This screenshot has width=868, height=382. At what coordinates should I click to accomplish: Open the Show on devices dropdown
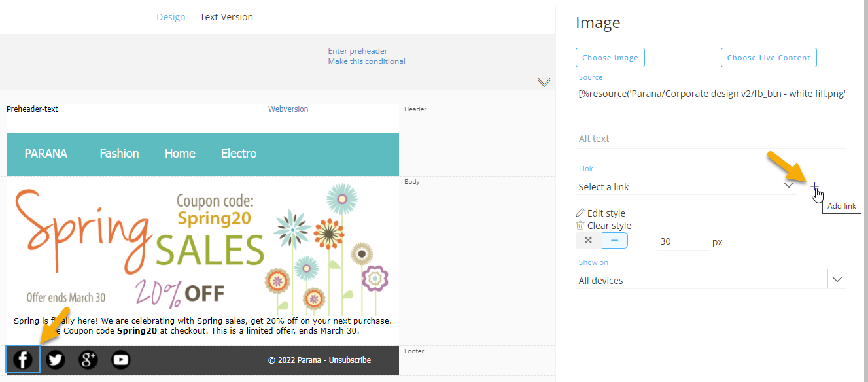(837, 280)
